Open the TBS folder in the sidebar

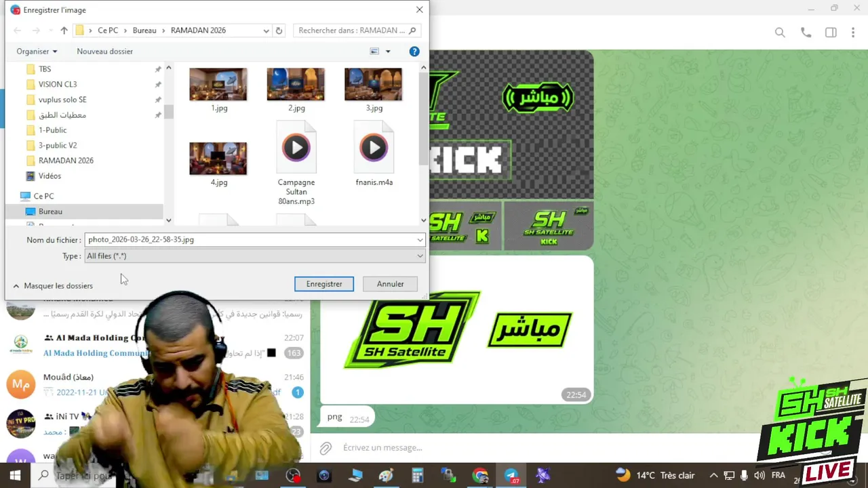click(45, 69)
